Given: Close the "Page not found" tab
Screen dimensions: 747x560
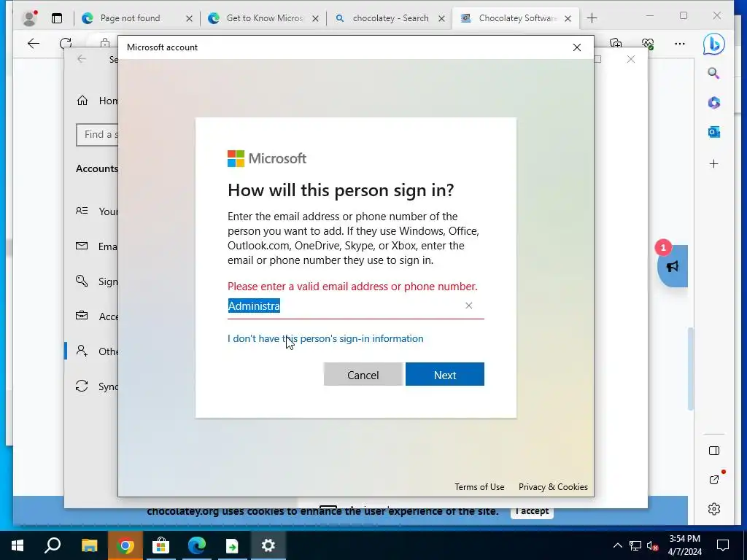Looking at the screenshot, I should [189, 18].
